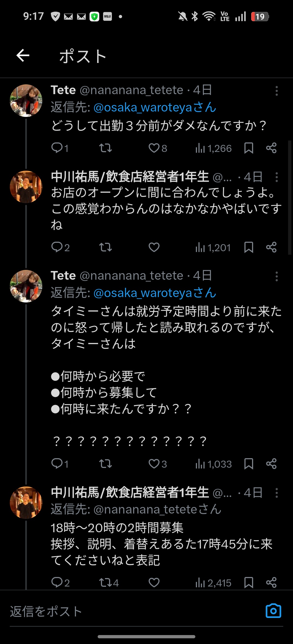Open camera icon in reply bar

pyautogui.click(x=273, y=611)
